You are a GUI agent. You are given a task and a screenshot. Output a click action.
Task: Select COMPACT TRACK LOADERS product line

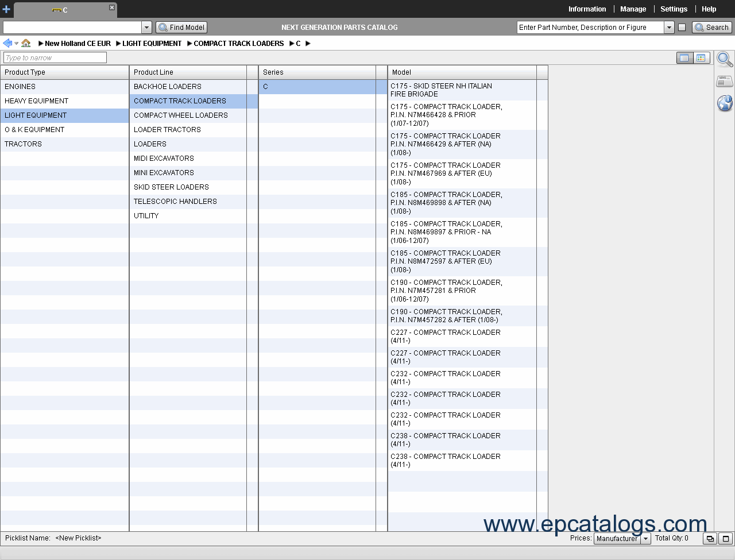click(x=194, y=101)
